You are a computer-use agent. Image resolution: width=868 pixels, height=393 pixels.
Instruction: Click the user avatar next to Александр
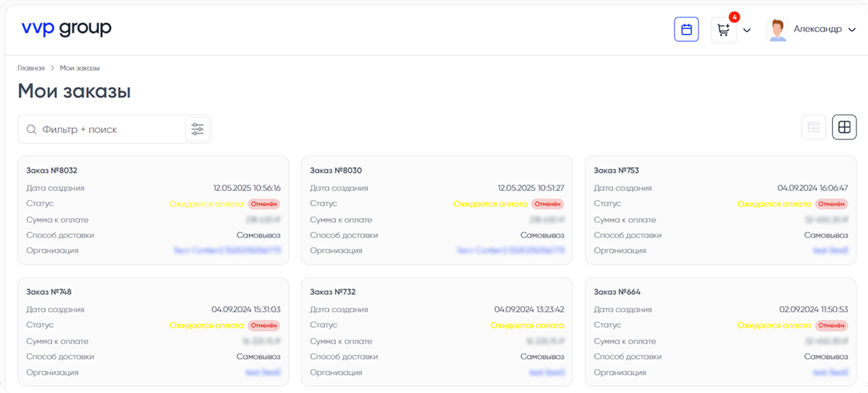point(777,29)
